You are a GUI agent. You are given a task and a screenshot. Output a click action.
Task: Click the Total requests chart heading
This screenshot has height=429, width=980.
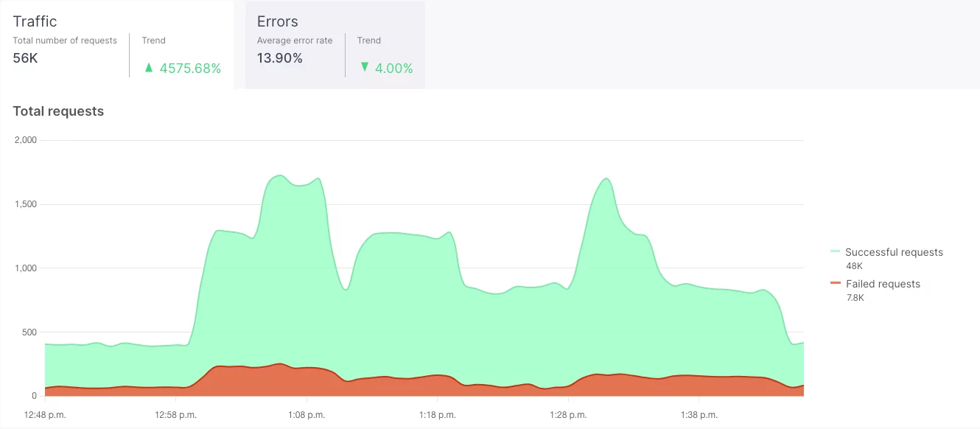tap(58, 111)
